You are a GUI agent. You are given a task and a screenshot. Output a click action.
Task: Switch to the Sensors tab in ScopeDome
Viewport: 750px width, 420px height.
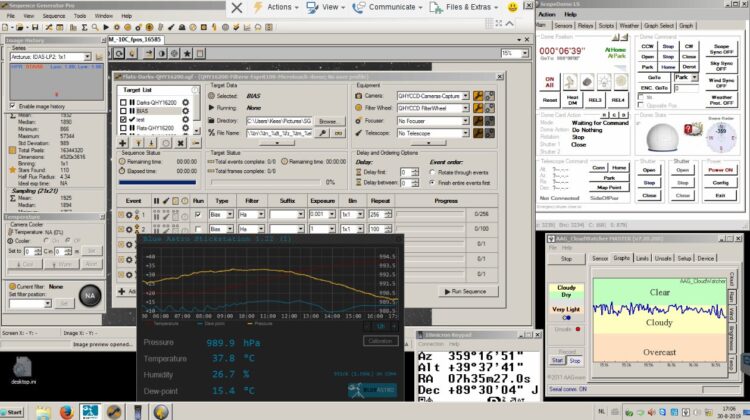[x=563, y=26]
